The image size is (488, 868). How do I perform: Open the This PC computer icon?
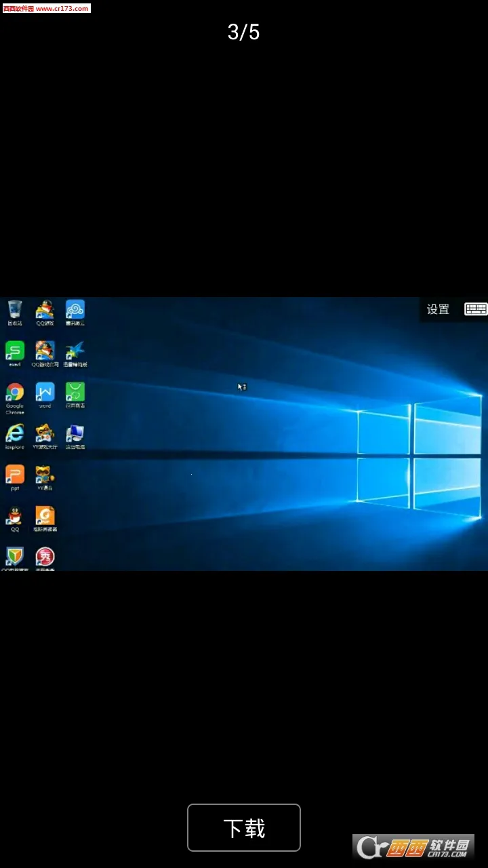tap(75, 434)
